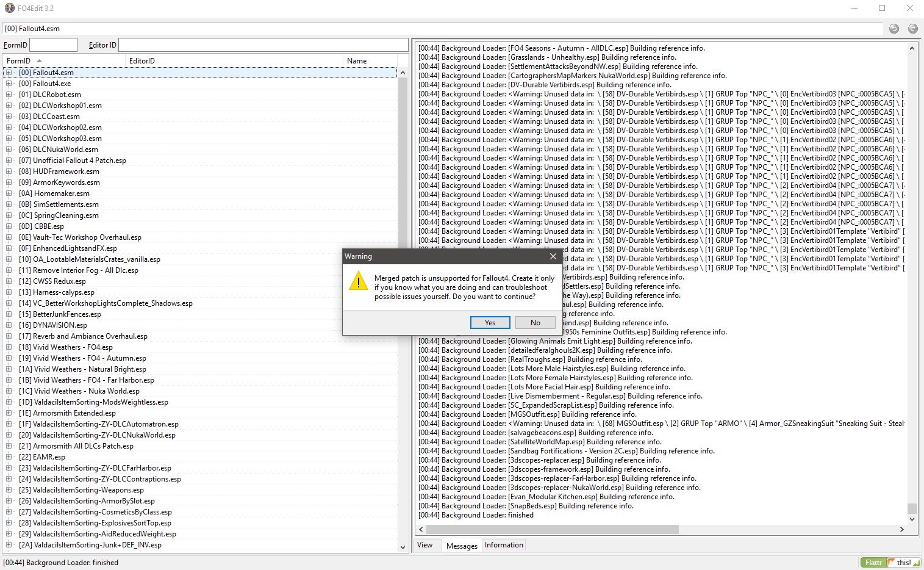Expand the [03] DLCCoast.esm node
This screenshot has width=924, height=570.
pyautogui.click(x=9, y=117)
